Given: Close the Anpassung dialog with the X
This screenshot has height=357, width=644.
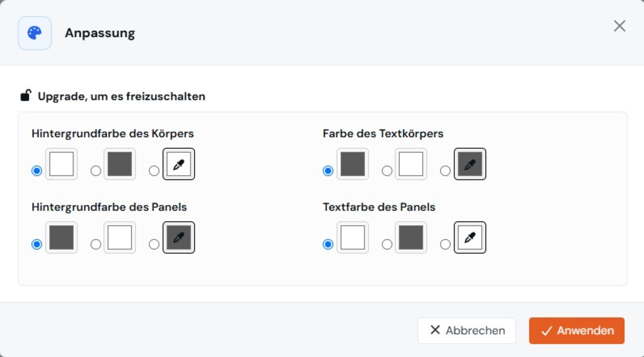Looking at the screenshot, I should click(x=619, y=26).
